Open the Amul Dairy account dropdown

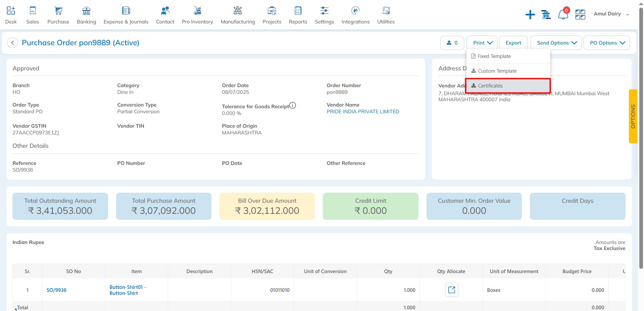click(x=610, y=14)
